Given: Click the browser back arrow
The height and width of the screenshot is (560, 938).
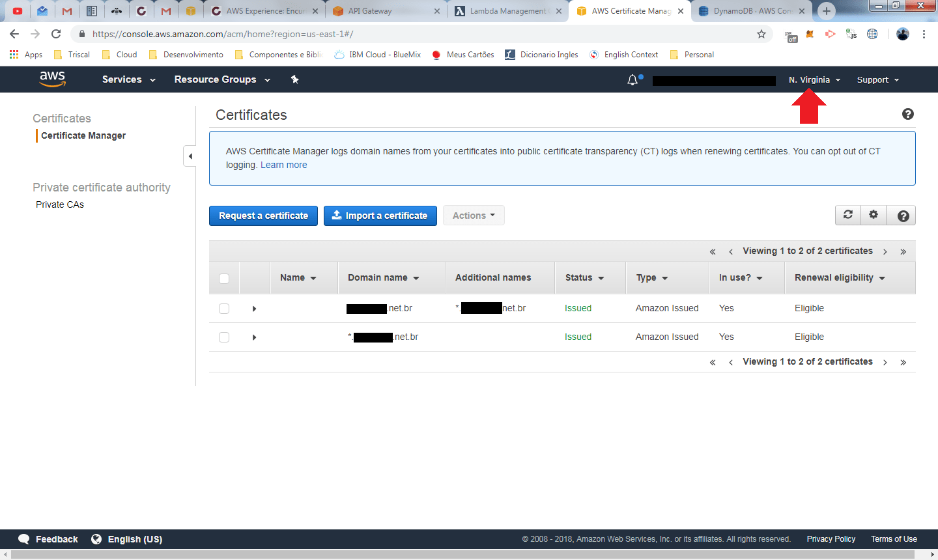Looking at the screenshot, I should [x=14, y=34].
